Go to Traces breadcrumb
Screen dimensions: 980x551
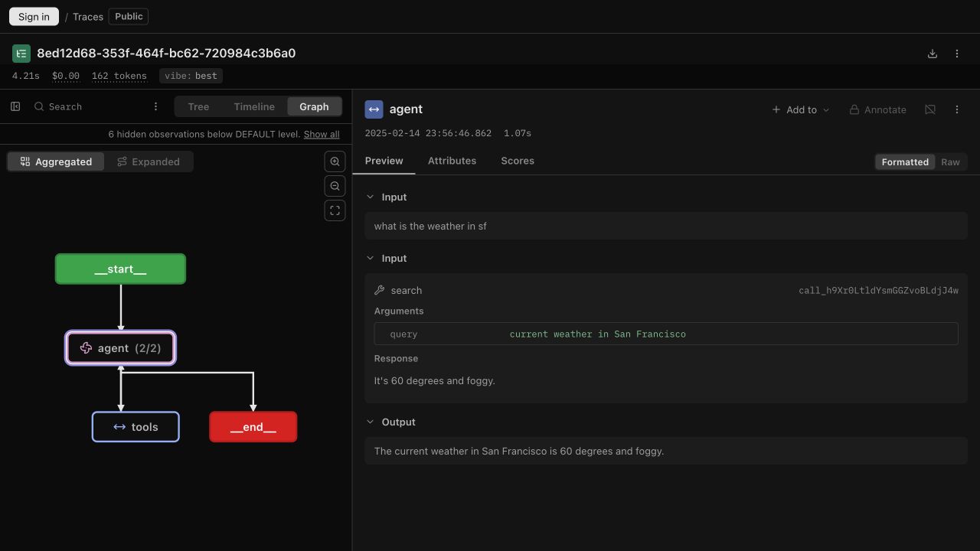click(x=88, y=16)
